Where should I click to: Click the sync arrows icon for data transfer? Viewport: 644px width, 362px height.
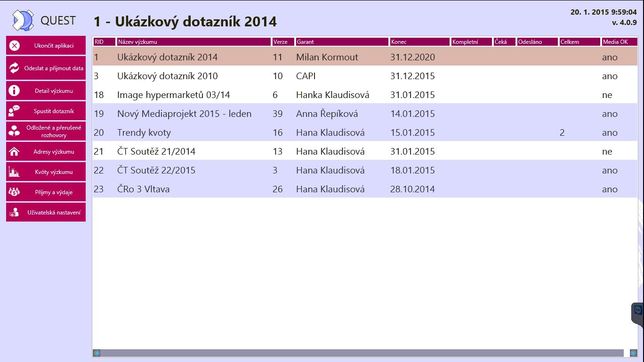tap(15, 68)
